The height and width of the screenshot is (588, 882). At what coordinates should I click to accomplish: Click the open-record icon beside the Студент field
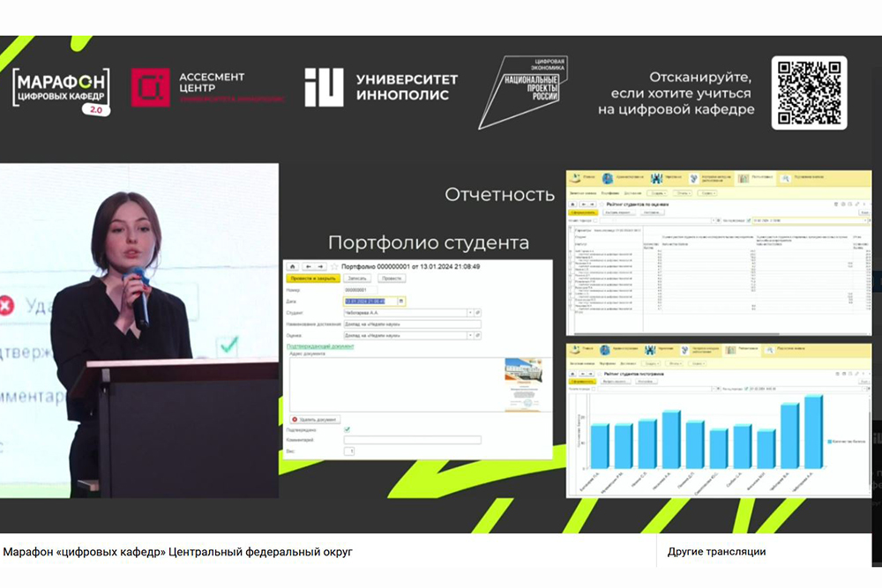[478, 312]
